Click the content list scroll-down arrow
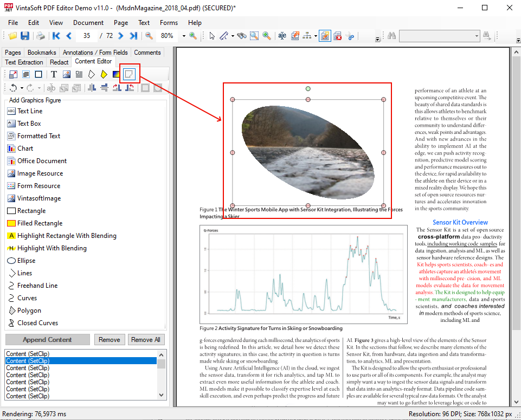Screen dimensions: 521x420 pyautogui.click(x=162, y=395)
